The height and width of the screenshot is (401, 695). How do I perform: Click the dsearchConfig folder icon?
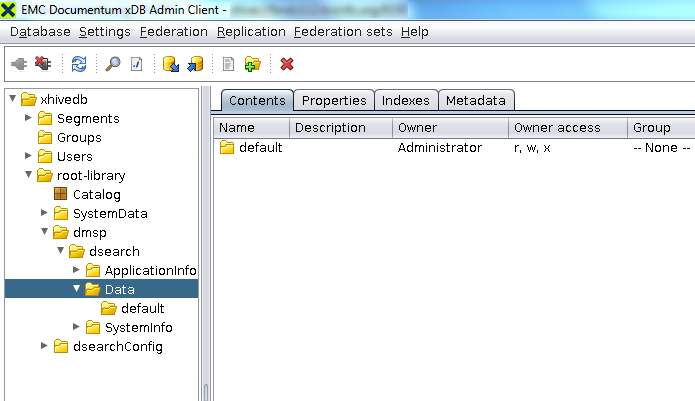pos(61,346)
